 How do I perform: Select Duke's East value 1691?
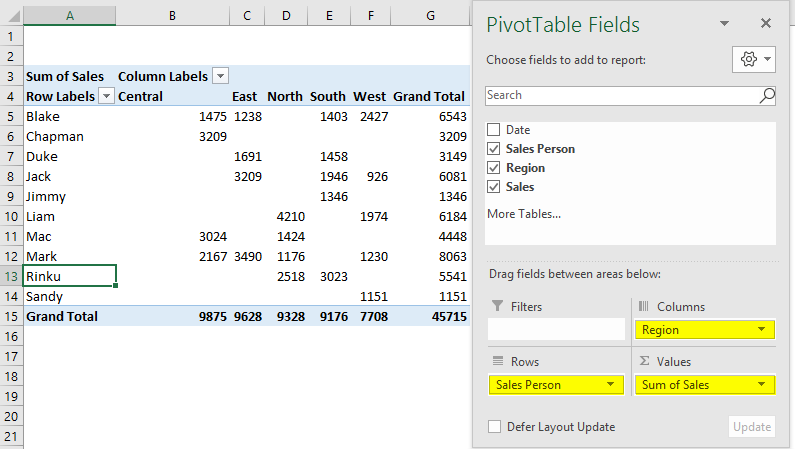[x=247, y=156]
